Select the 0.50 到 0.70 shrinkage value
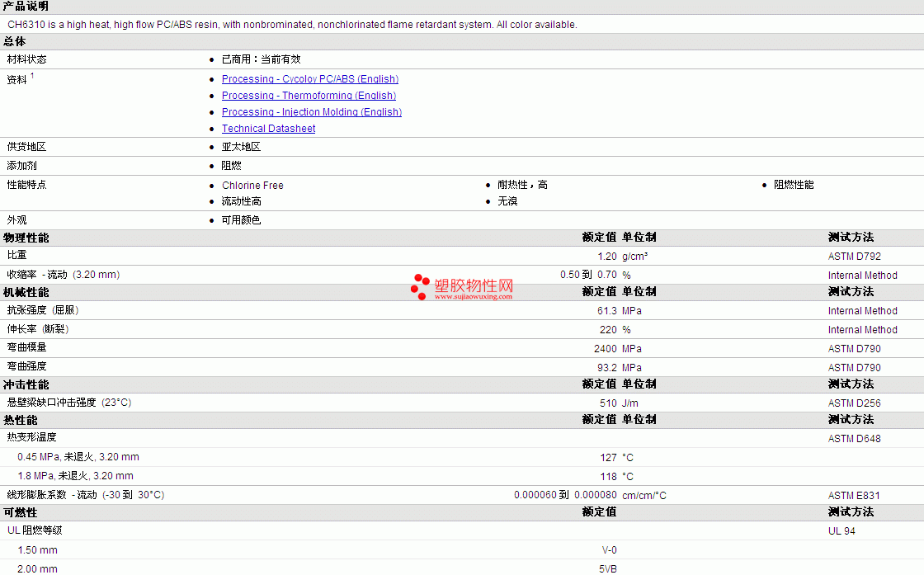The width and height of the screenshot is (924, 575). (x=589, y=275)
